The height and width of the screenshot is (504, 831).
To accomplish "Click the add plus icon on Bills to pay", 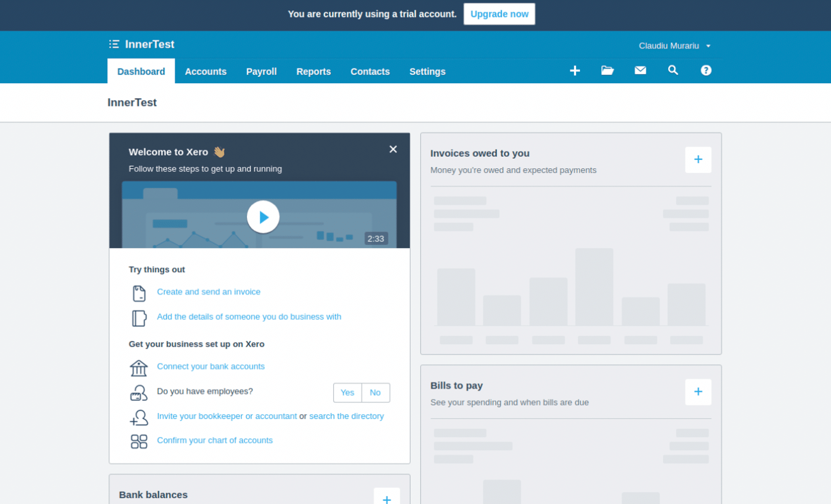I will (x=698, y=392).
